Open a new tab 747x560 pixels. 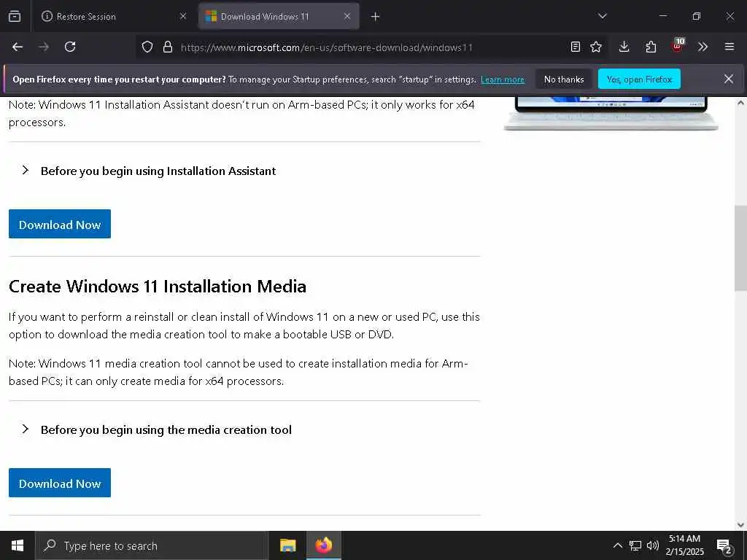(375, 17)
